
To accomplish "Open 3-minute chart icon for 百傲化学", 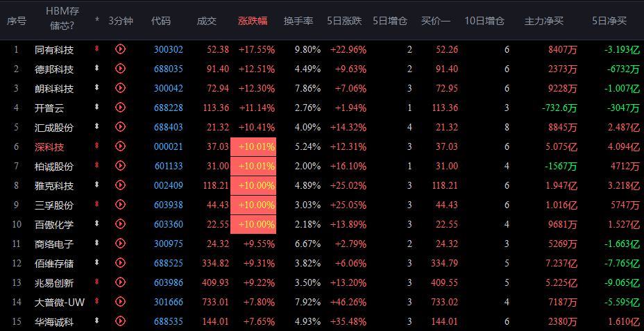I will 120,224.
